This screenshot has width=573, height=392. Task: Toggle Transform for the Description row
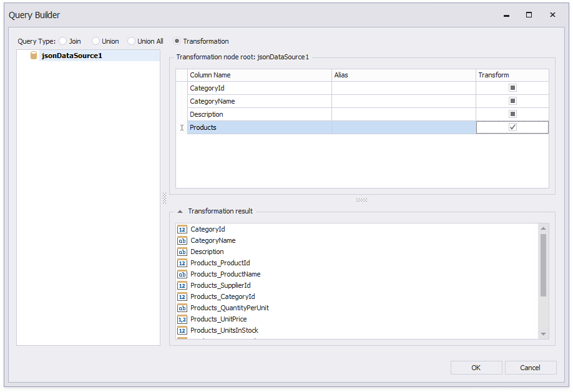click(x=512, y=114)
